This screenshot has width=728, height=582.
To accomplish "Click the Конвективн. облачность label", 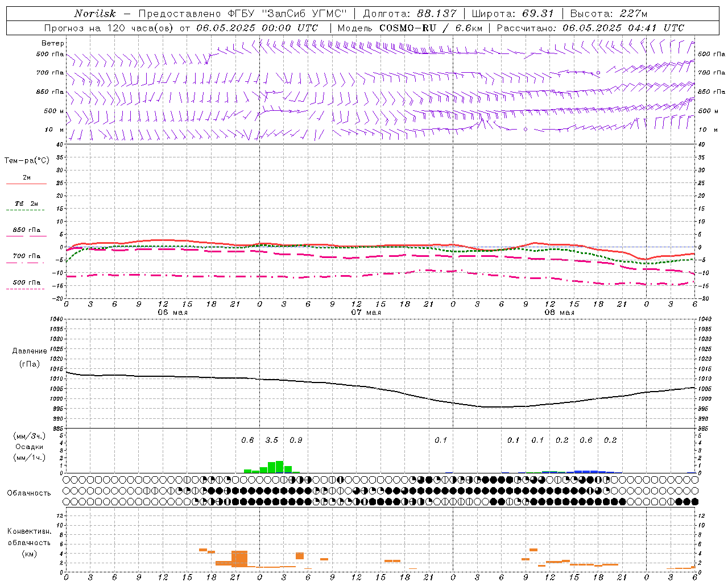I will [29, 537].
